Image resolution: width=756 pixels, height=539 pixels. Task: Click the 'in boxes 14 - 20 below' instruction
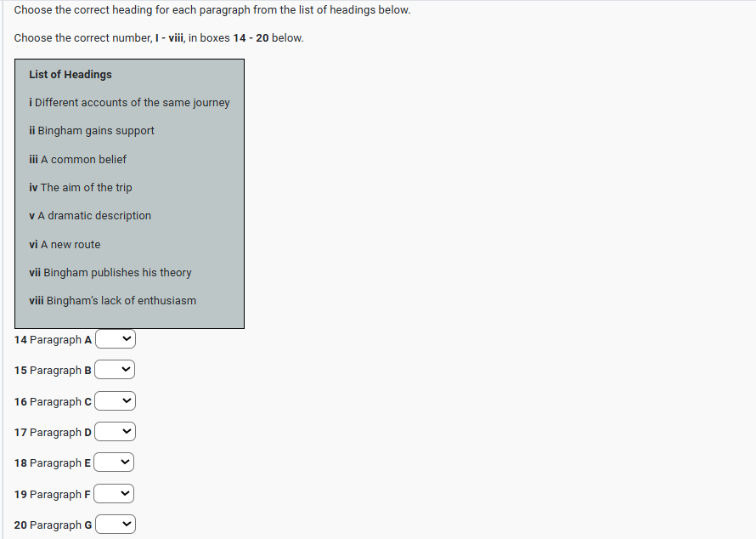coord(246,38)
